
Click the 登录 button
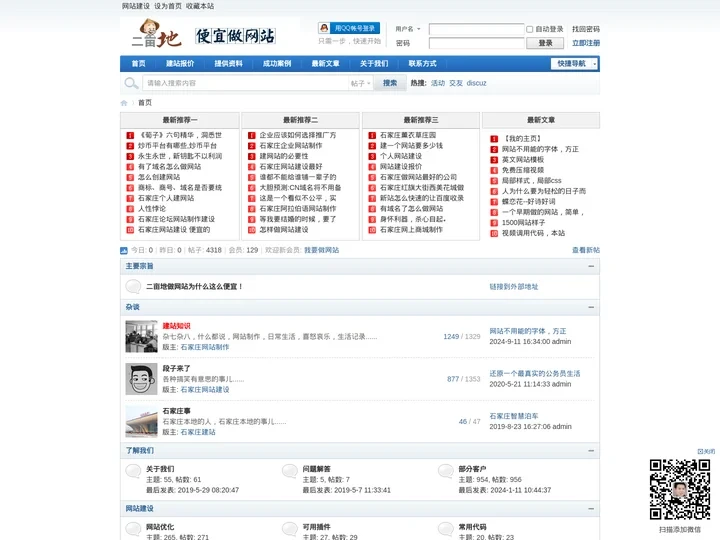click(x=545, y=43)
